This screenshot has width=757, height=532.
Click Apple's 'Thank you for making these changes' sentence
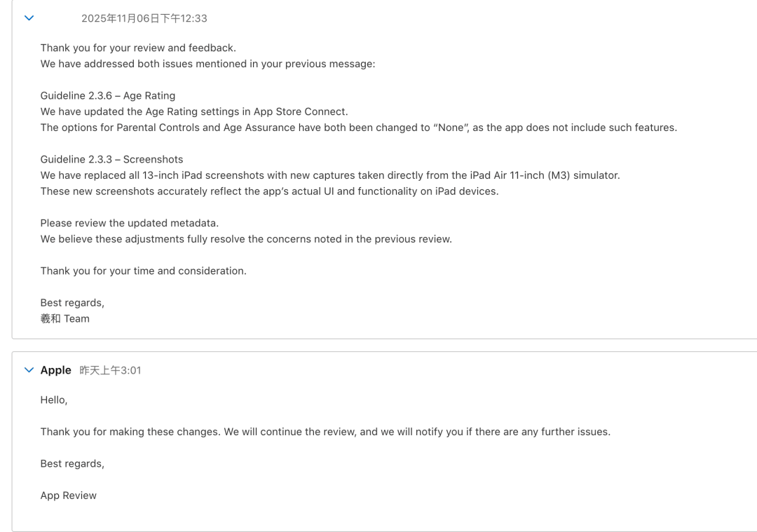click(325, 432)
